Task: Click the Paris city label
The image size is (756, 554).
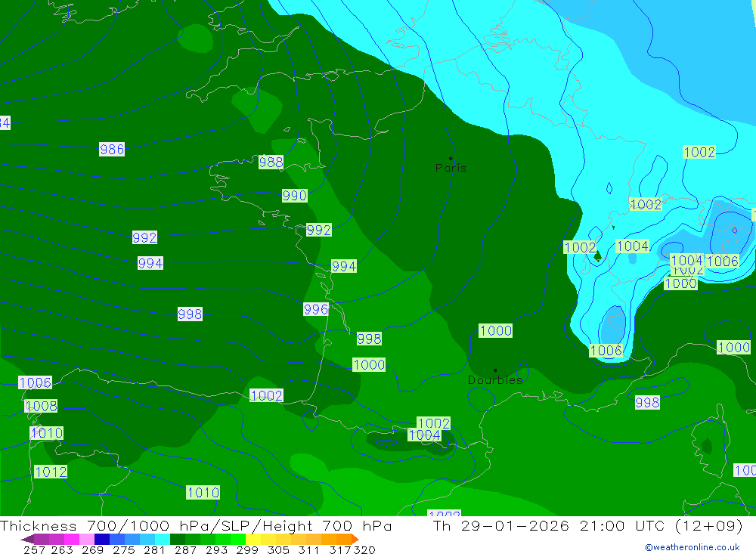Action: point(451,169)
